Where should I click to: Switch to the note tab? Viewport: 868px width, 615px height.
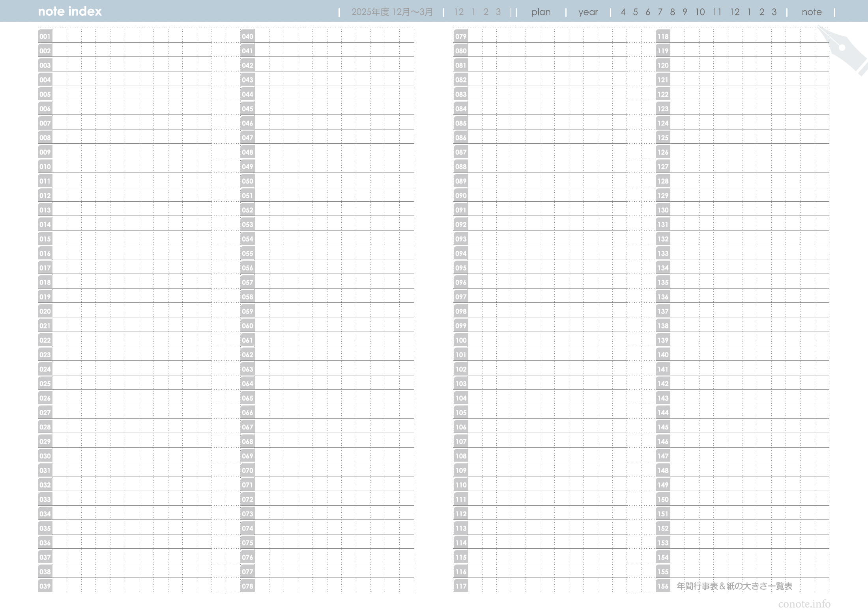click(x=811, y=12)
